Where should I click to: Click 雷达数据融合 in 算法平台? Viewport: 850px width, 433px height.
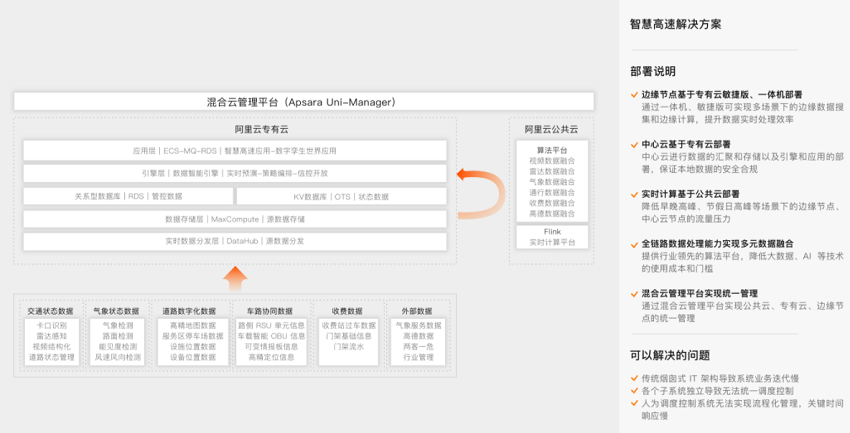[x=552, y=171]
